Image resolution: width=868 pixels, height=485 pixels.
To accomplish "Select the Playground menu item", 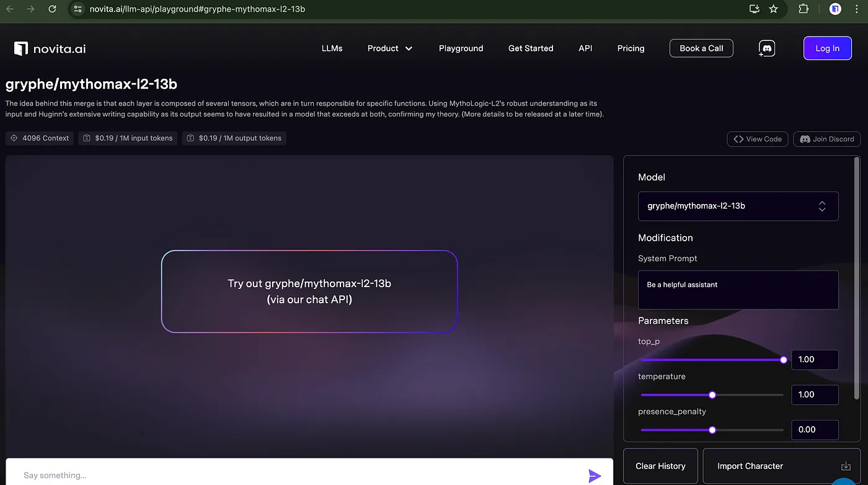I will click(461, 48).
